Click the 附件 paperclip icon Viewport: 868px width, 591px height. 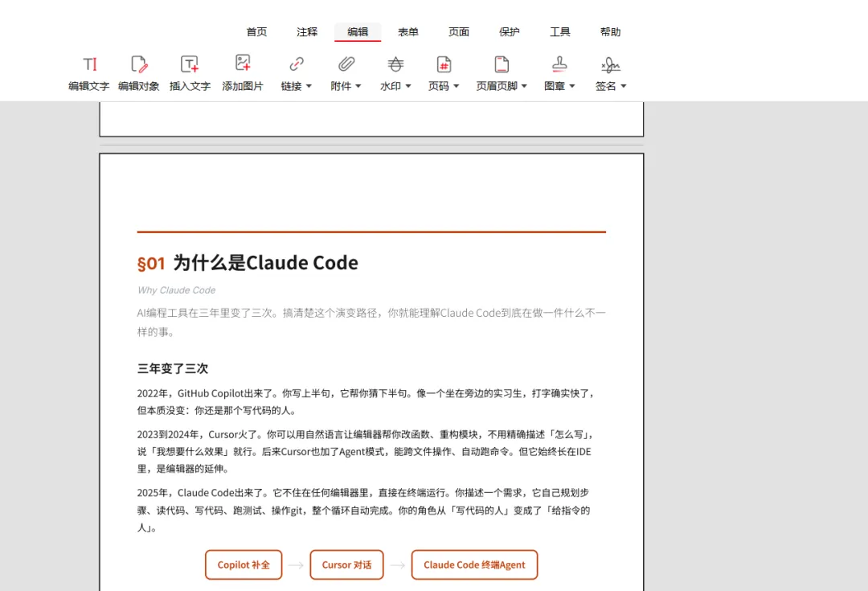tap(346, 64)
